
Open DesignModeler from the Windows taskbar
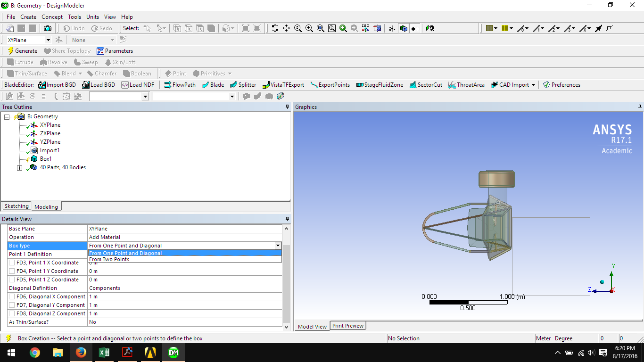pyautogui.click(x=173, y=352)
